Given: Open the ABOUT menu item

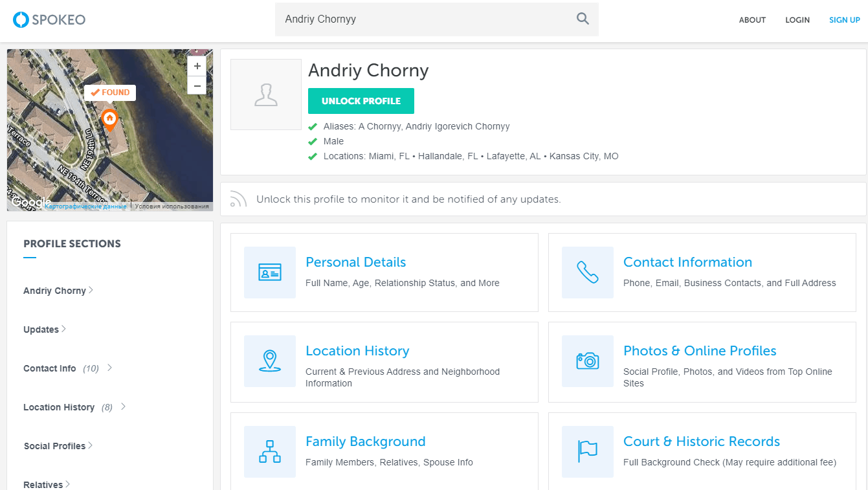Looking at the screenshot, I should [x=752, y=20].
